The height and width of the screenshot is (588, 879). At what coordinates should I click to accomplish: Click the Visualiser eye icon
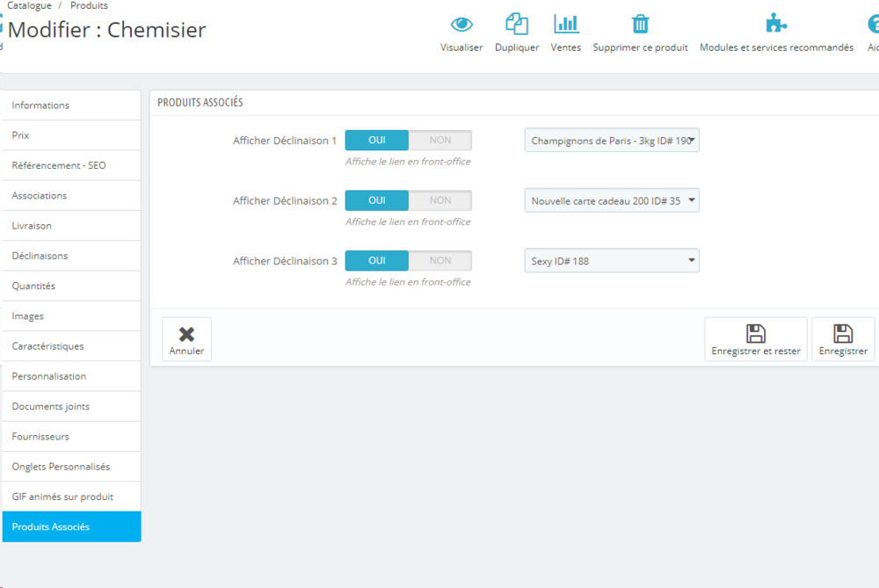point(461,24)
